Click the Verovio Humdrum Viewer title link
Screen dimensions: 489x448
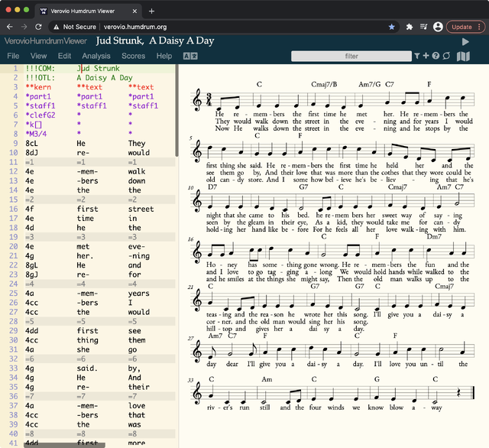click(x=46, y=41)
